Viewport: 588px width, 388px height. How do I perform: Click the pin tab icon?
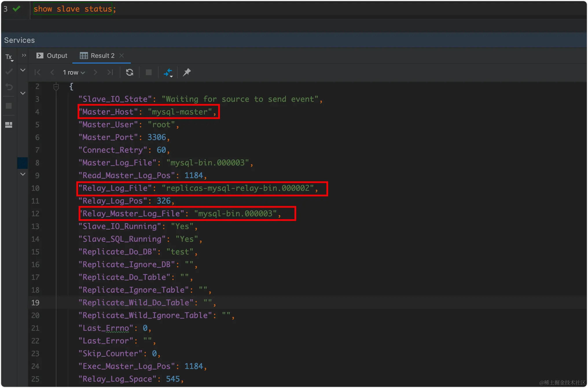187,72
